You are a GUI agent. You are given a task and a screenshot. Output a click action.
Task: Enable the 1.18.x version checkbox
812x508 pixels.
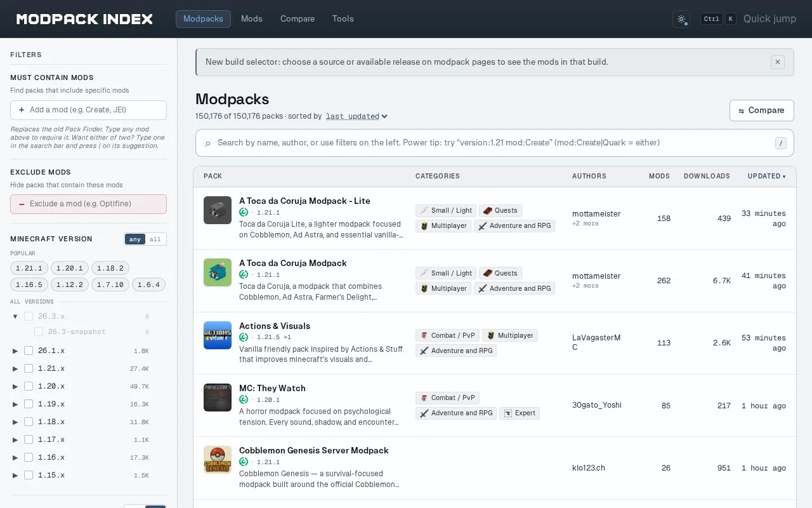point(29,422)
